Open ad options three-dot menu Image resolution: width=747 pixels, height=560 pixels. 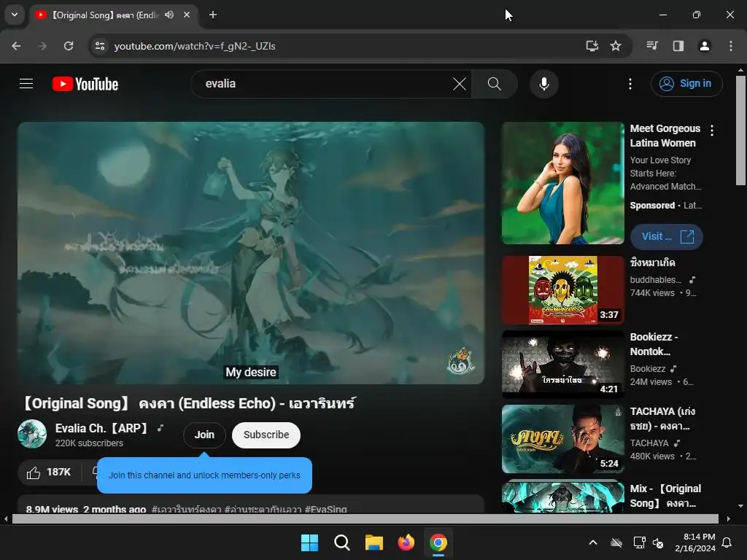tap(712, 131)
